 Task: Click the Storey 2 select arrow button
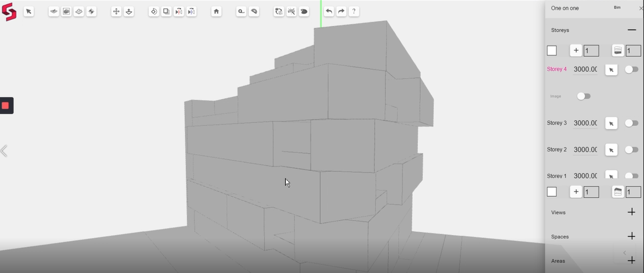[x=611, y=150]
